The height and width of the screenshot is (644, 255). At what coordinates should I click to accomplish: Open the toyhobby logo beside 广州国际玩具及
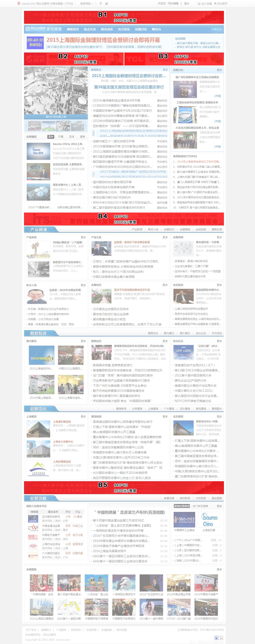point(33,555)
